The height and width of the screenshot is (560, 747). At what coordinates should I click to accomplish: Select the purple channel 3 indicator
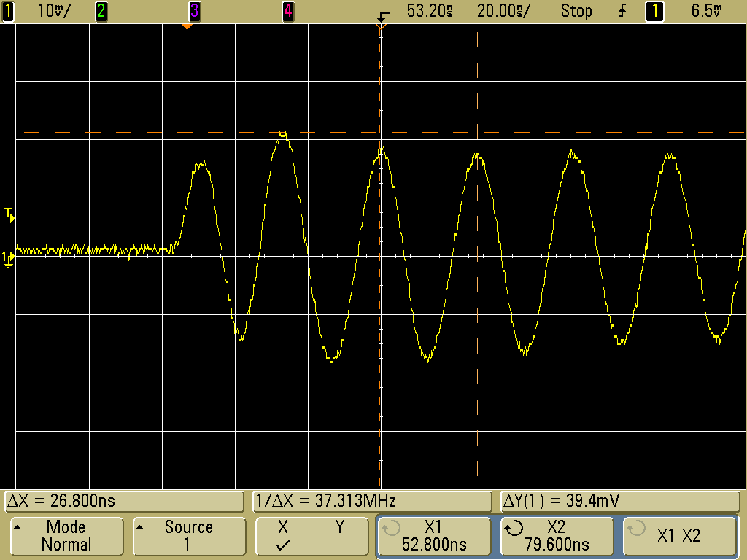(x=194, y=11)
